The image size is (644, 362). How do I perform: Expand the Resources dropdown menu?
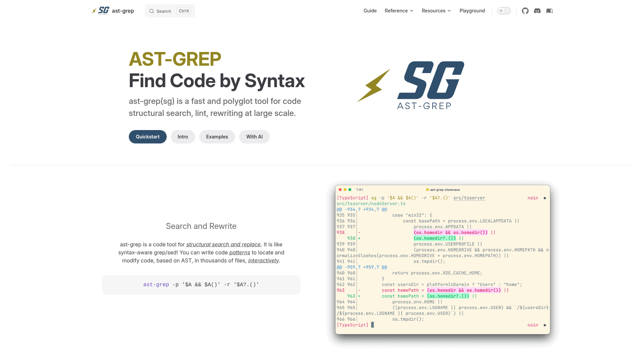click(x=436, y=11)
